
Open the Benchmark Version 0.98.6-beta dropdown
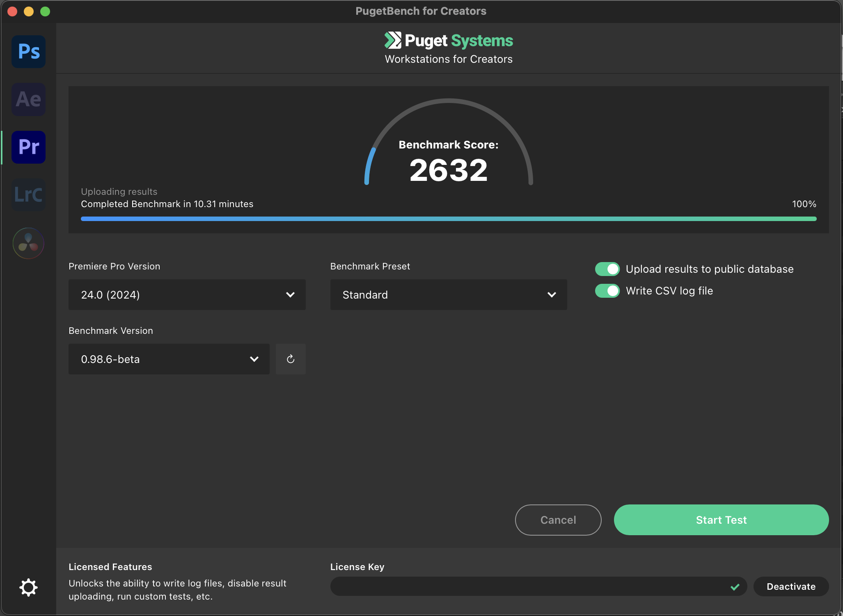click(169, 359)
